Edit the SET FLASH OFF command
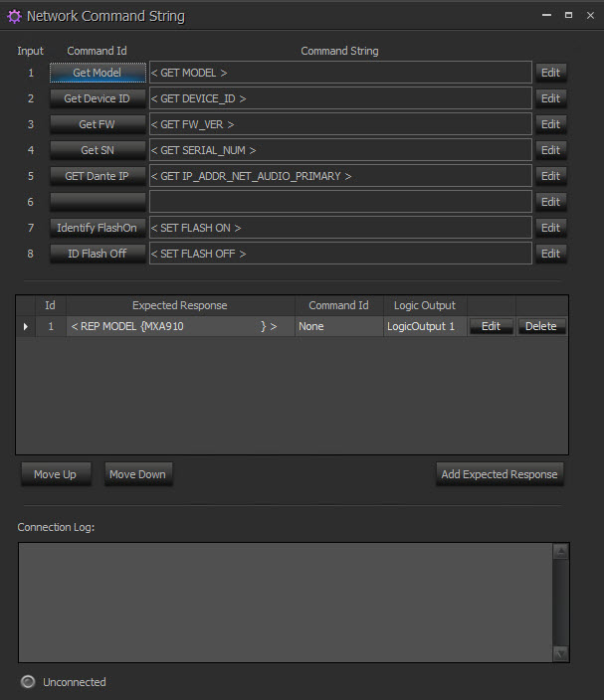Image resolution: width=604 pixels, height=700 pixels. pyautogui.click(x=550, y=254)
